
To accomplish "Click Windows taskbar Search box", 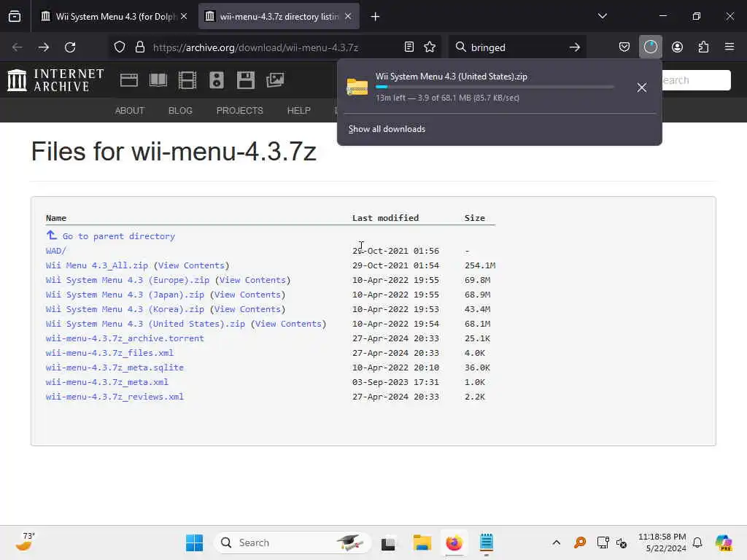I will 292,542.
